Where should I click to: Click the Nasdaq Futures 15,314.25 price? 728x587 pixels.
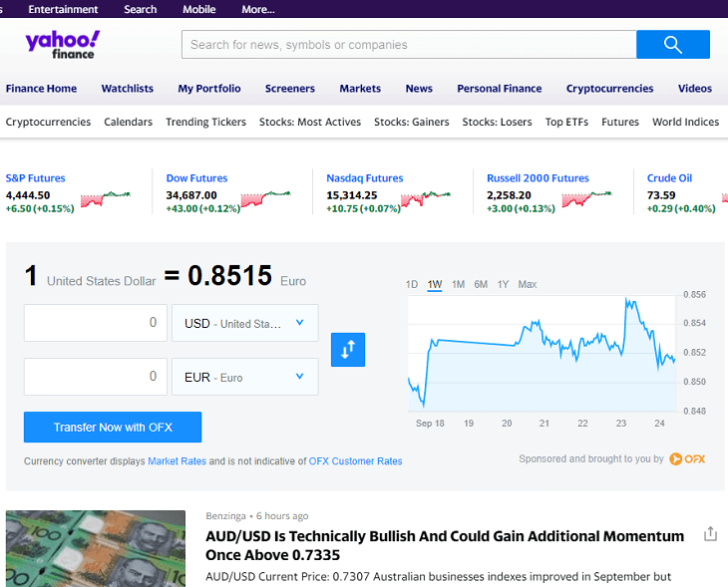(x=352, y=195)
